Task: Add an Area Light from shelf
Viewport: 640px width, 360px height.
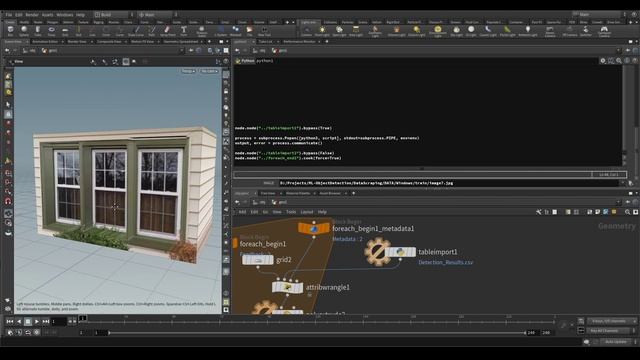Action: click(356, 31)
